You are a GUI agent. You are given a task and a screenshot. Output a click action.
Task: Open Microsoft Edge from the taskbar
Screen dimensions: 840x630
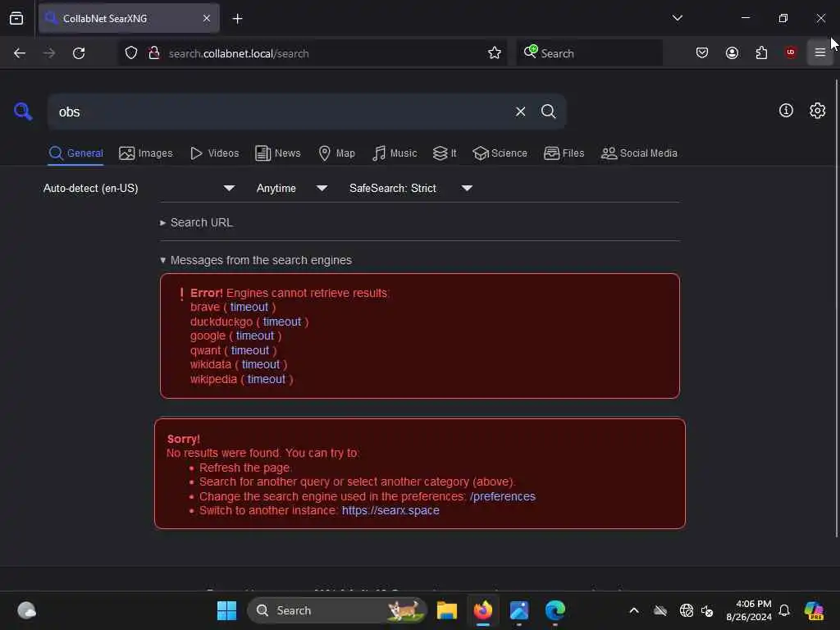pyautogui.click(x=555, y=610)
